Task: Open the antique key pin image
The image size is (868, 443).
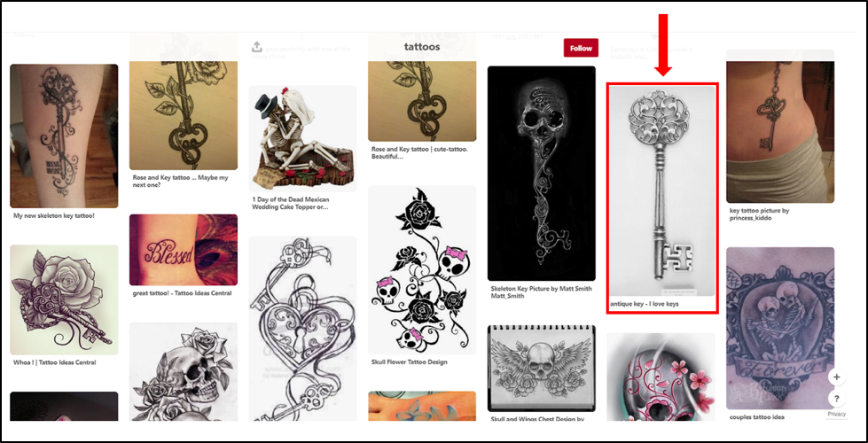Action: [661, 190]
